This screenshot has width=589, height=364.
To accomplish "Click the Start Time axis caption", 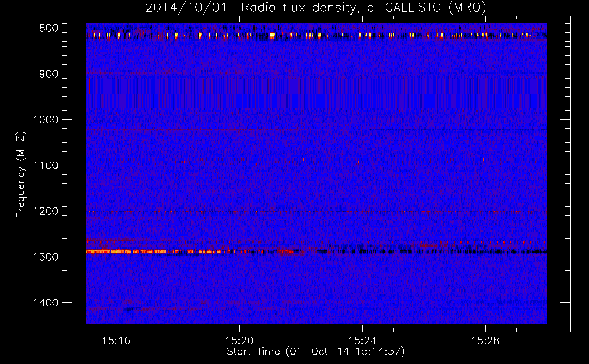I will click(316, 352).
